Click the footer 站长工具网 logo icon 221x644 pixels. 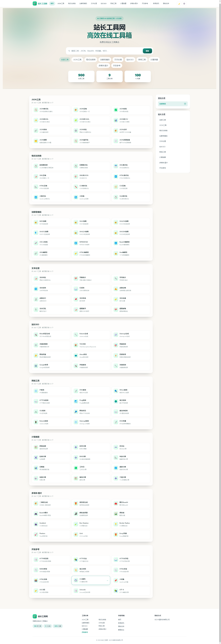(35, 616)
